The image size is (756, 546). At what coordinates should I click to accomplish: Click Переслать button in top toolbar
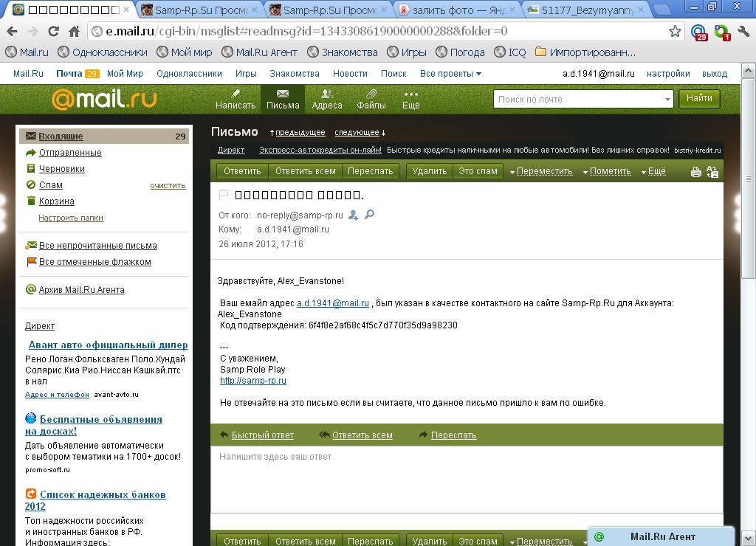pos(371,171)
